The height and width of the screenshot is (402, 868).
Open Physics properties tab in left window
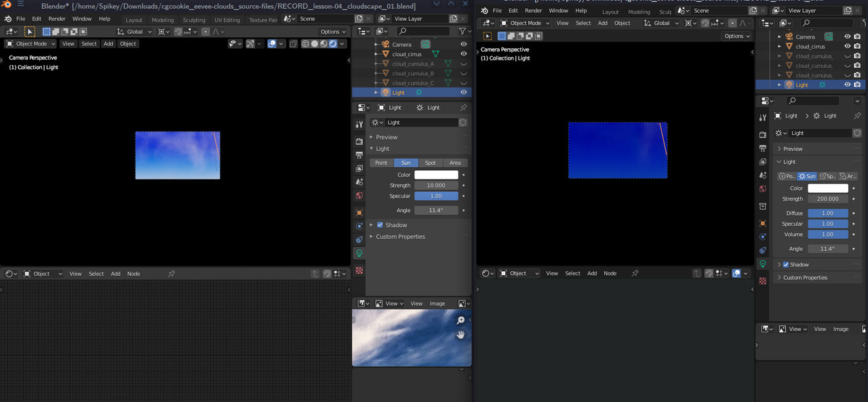pyautogui.click(x=359, y=226)
